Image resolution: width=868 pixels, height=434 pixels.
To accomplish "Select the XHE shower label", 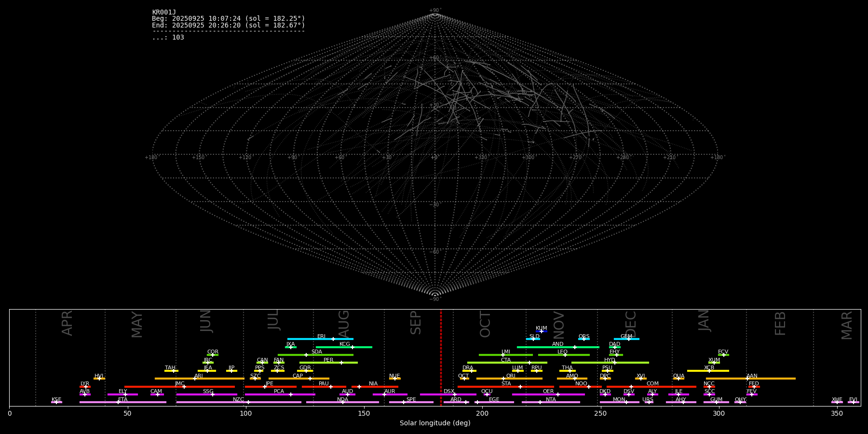I will 837,400.
